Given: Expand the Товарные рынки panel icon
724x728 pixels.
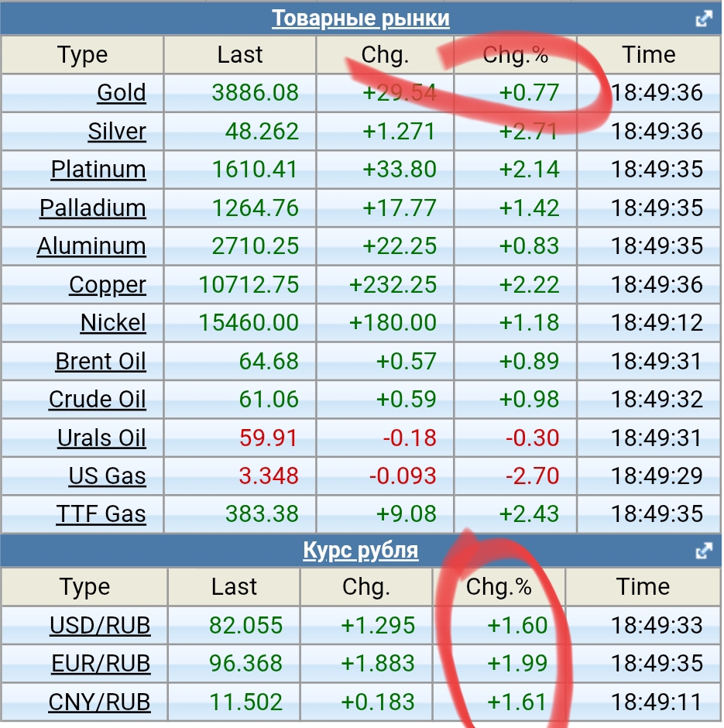Looking at the screenshot, I should point(703,19).
